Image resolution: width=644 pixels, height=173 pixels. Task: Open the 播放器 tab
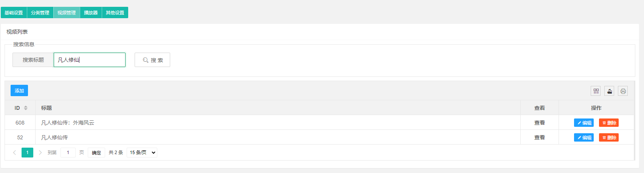pos(91,12)
